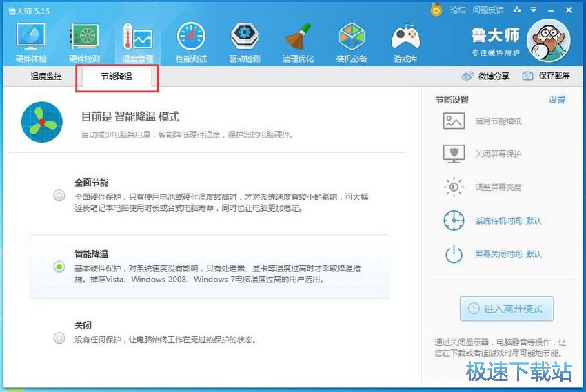Open 驱动检测 driver detection icon
The height and width of the screenshot is (392, 586).
click(x=245, y=37)
